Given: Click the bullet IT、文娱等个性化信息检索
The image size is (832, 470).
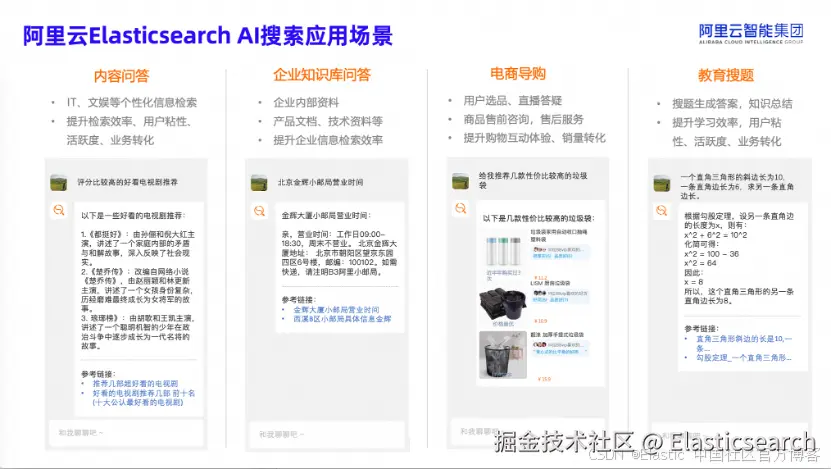Looking at the screenshot, I should (x=132, y=102).
